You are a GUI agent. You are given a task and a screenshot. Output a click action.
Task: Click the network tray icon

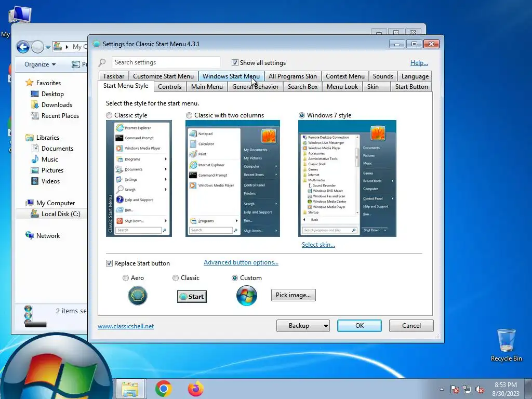(x=467, y=389)
